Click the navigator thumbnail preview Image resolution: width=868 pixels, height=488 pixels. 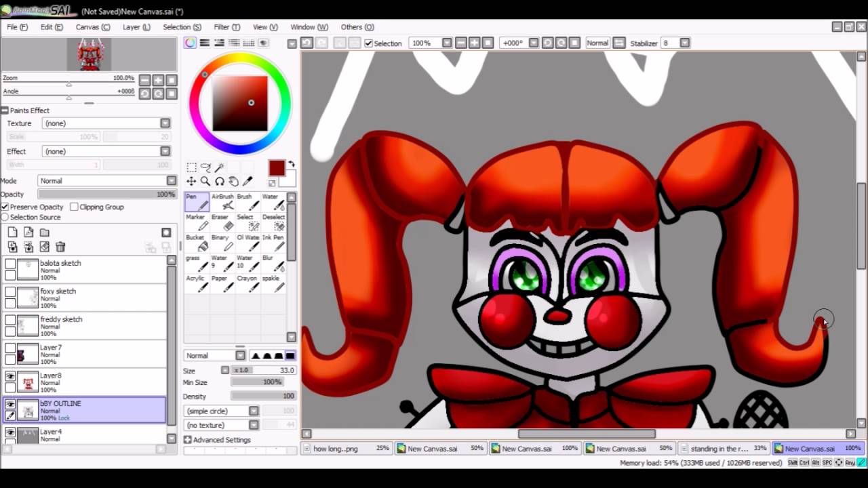tap(90, 55)
